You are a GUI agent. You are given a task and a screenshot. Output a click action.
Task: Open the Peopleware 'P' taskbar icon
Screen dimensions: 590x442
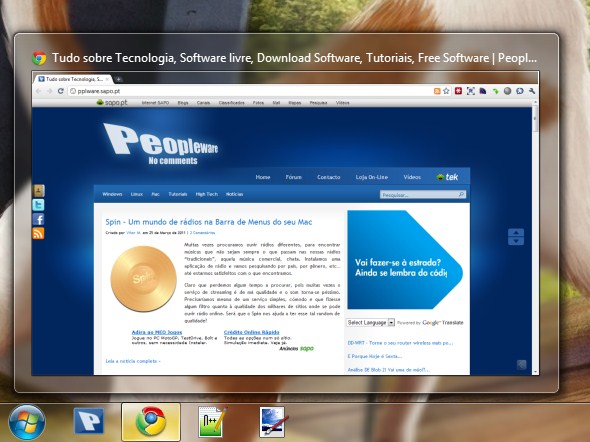[x=89, y=421]
